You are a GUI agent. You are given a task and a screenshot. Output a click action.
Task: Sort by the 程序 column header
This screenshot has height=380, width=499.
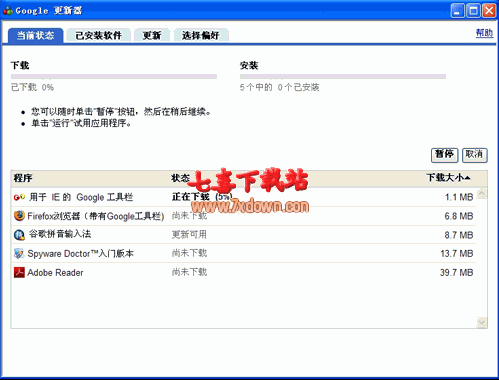(x=23, y=178)
